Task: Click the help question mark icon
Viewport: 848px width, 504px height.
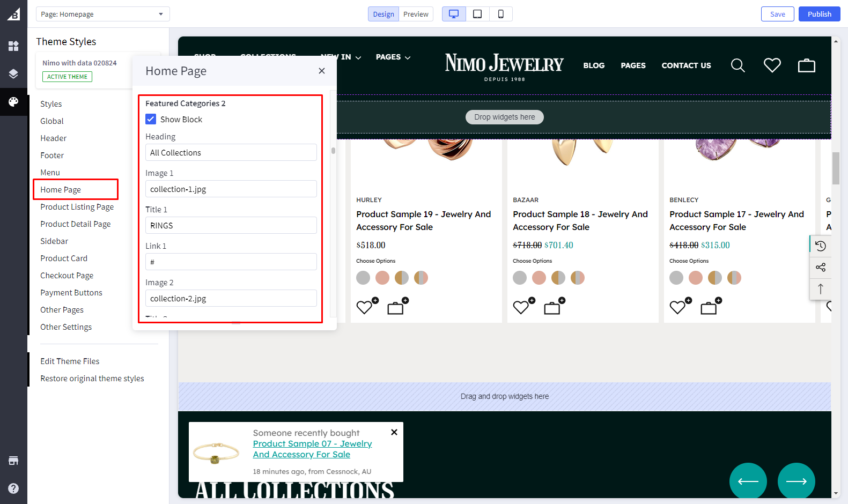Action: tap(13, 488)
